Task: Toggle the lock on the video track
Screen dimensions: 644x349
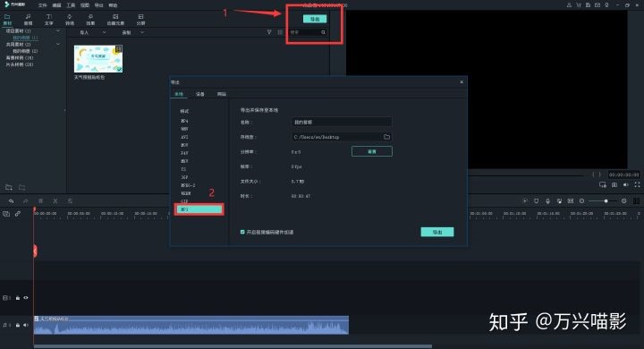Action: [18, 298]
